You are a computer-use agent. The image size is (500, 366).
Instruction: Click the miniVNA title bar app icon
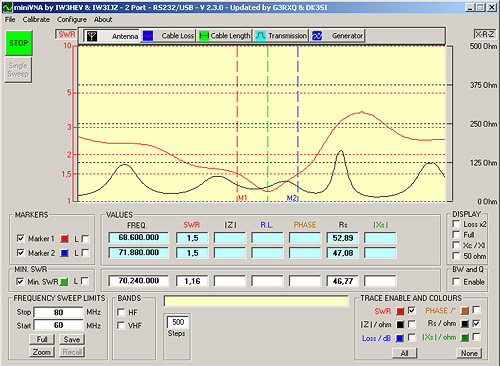pyautogui.click(x=7, y=7)
